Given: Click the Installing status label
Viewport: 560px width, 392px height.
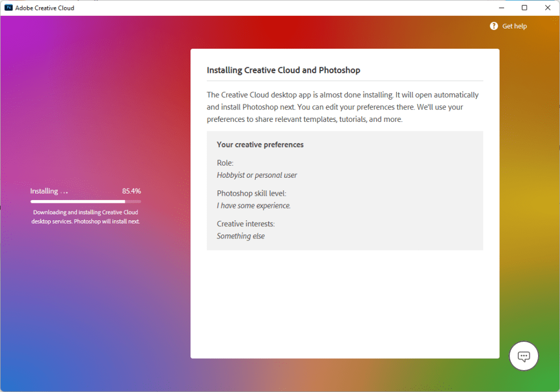Looking at the screenshot, I should coord(44,191).
